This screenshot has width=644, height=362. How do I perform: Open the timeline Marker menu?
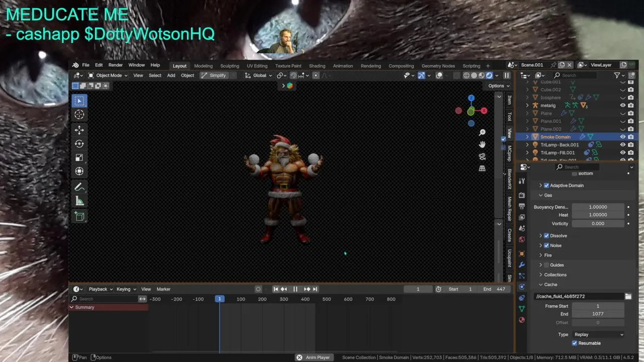(x=164, y=289)
